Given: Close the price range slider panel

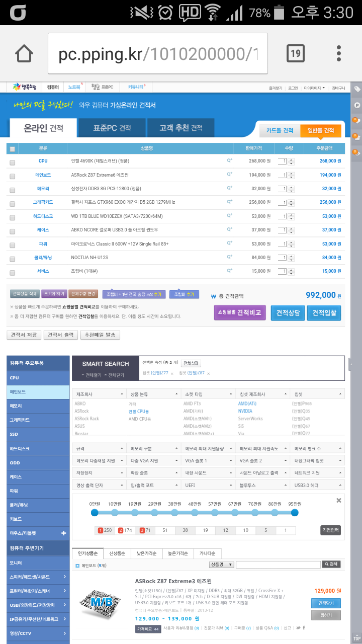Looking at the screenshot, I should (x=339, y=501).
